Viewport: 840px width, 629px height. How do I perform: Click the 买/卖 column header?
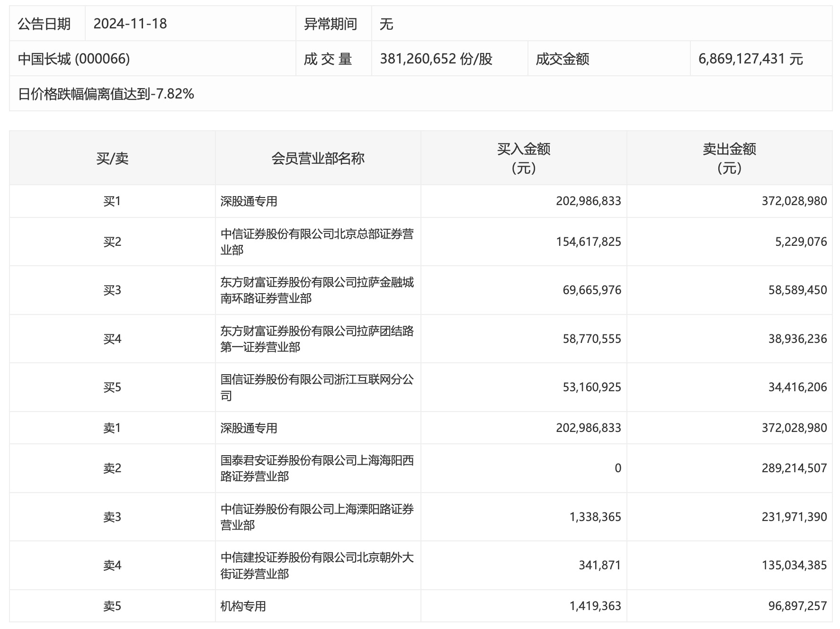coord(112,158)
